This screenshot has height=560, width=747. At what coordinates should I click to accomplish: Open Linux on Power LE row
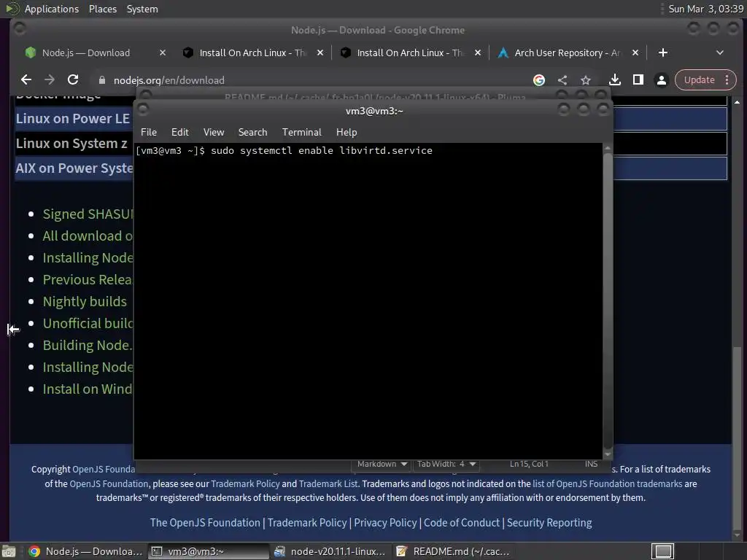(72, 119)
